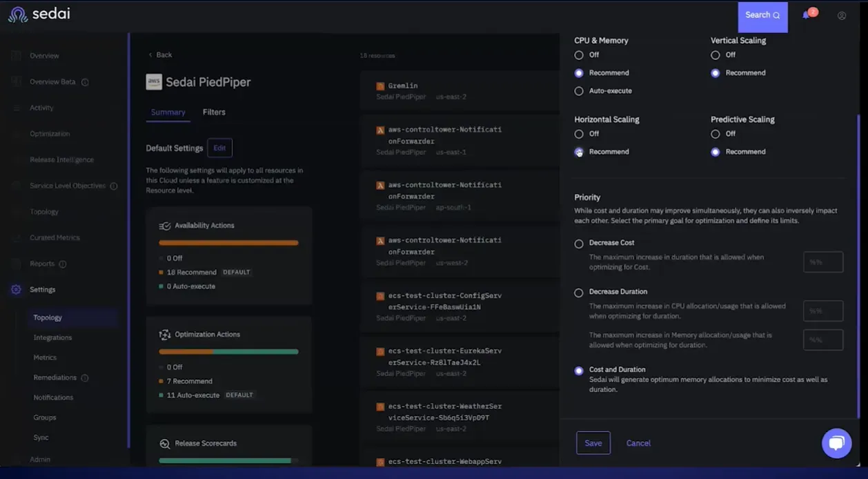Click '7 Recommend' in Optimization Actions
Screen dimensions: 868x479
point(189,382)
